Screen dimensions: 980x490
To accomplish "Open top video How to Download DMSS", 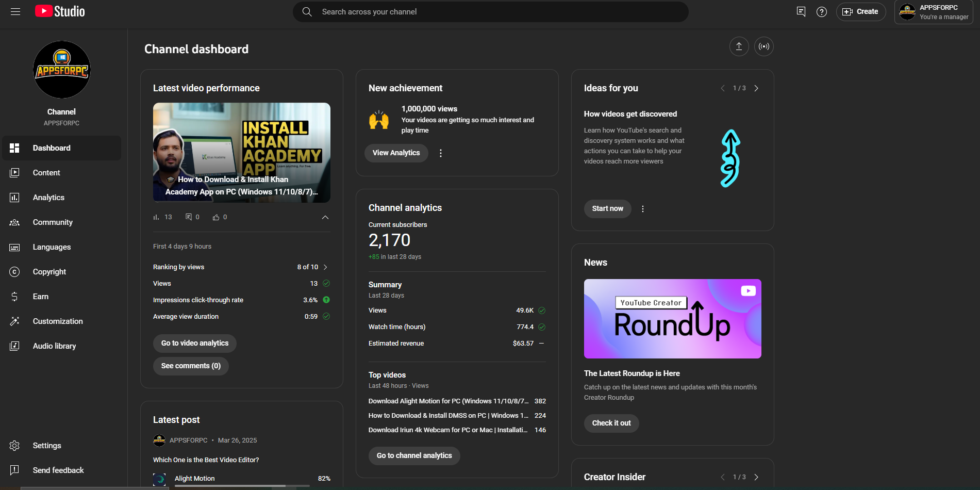I will pyautogui.click(x=449, y=416).
